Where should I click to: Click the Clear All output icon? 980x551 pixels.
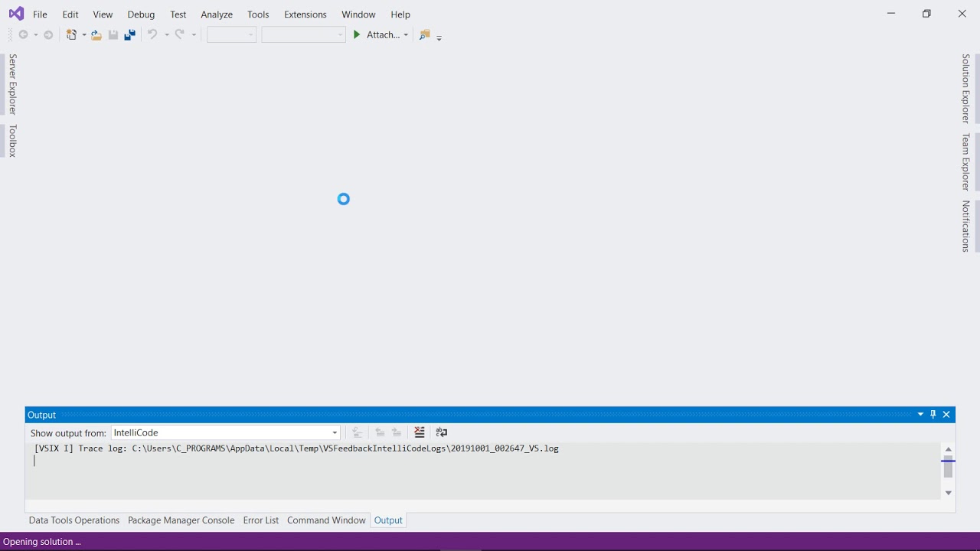point(420,432)
